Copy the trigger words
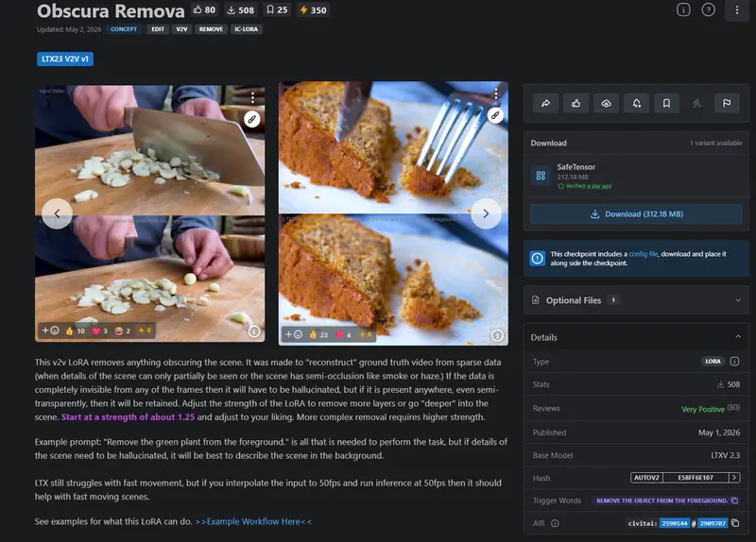The width and height of the screenshot is (756, 542). (x=735, y=500)
